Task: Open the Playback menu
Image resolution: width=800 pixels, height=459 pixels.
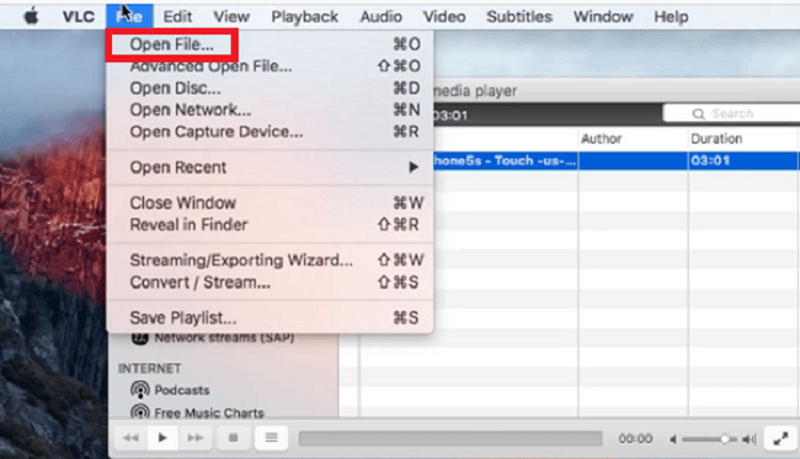Action: pyautogui.click(x=304, y=17)
